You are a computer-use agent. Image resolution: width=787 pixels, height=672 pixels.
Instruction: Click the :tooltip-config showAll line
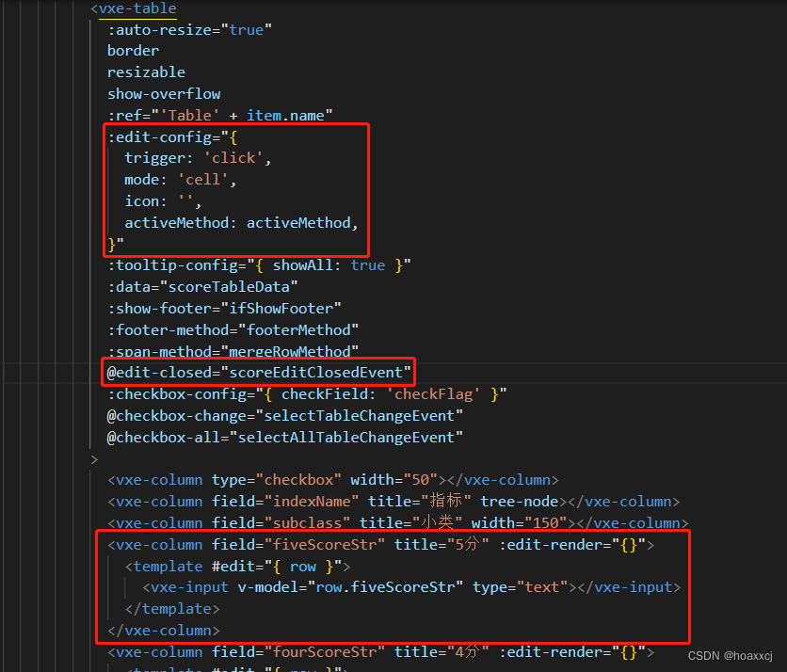pyautogui.click(x=259, y=265)
